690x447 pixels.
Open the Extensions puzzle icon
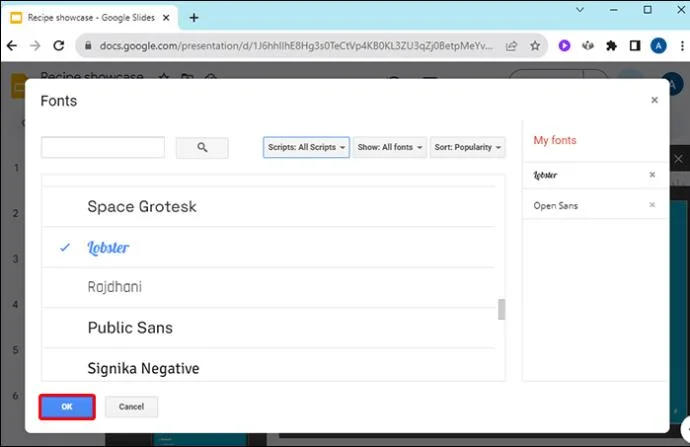611,46
